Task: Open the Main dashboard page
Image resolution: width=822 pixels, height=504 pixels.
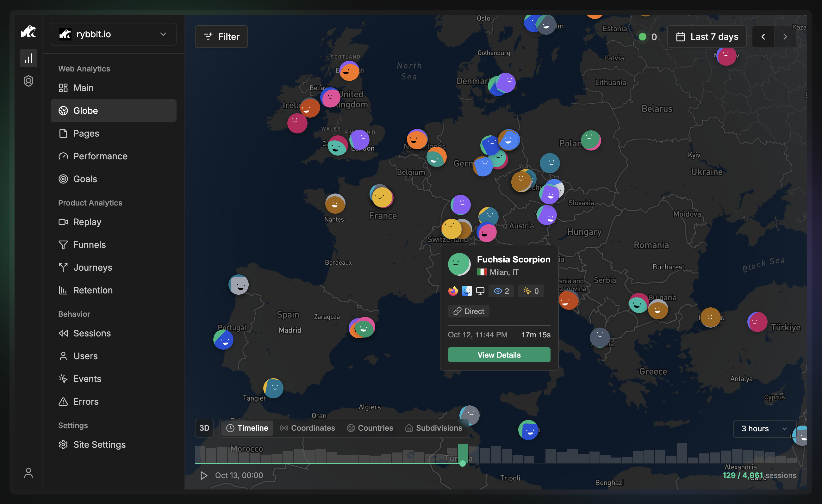Action: tap(113, 88)
